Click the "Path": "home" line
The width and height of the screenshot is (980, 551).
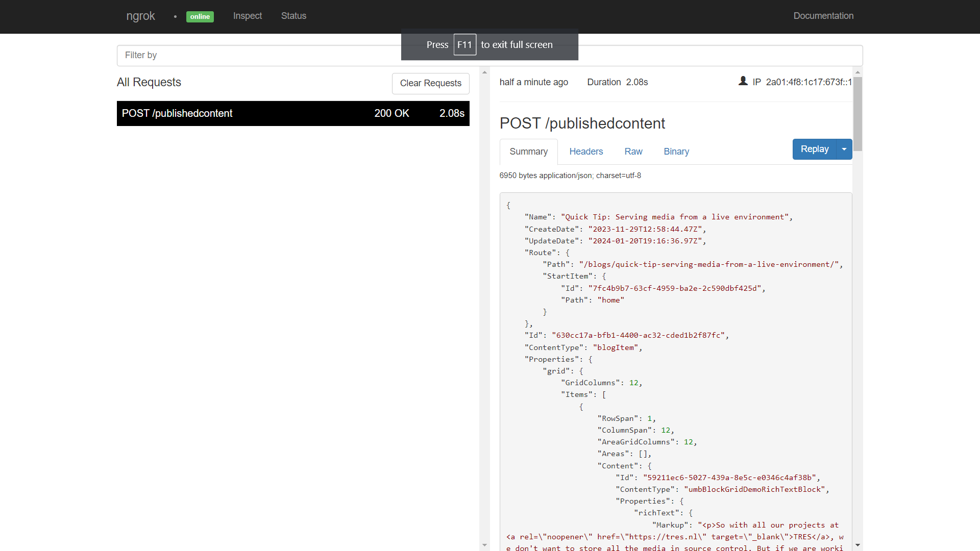tap(593, 300)
